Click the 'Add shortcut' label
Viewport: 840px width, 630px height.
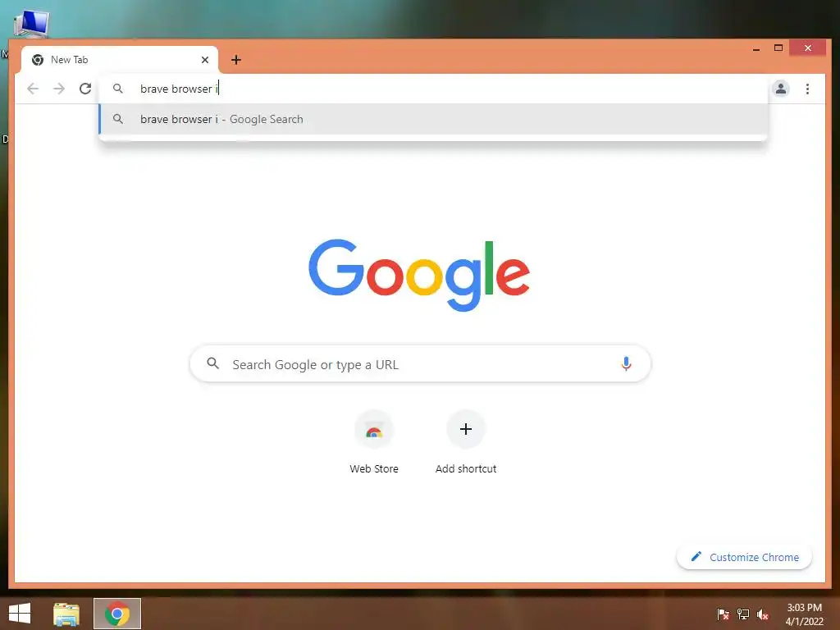coord(466,468)
